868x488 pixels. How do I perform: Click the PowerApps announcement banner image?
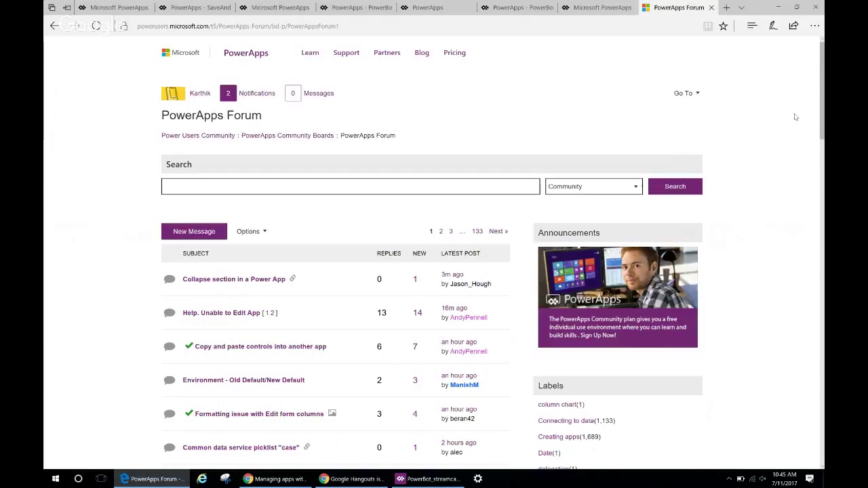click(x=618, y=297)
